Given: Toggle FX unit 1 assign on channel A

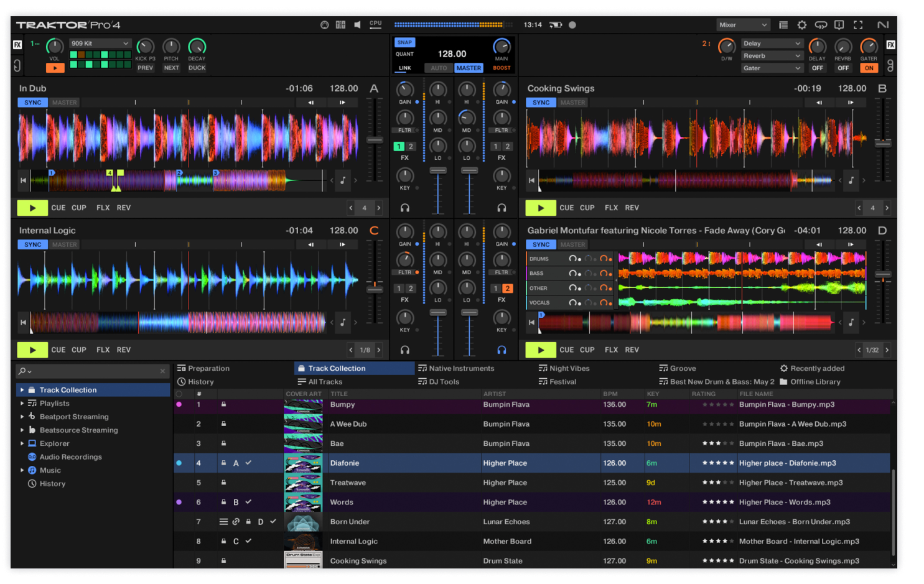Looking at the screenshot, I should [x=399, y=147].
